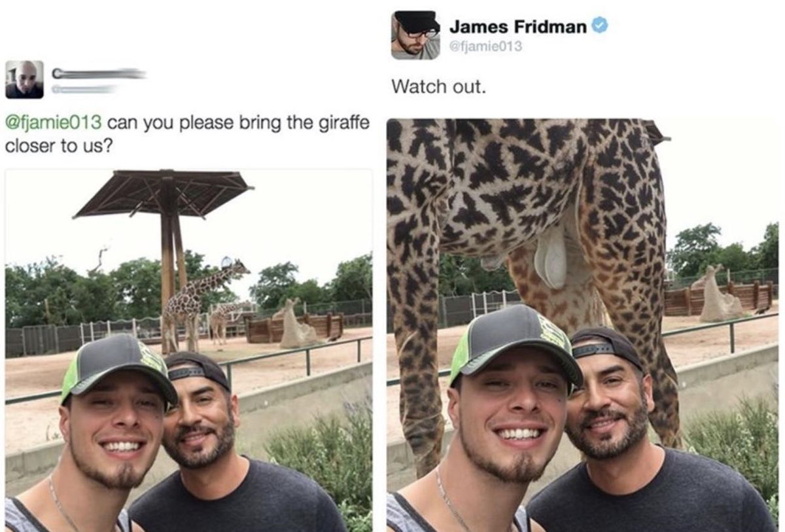Open the edited close-up giraffe photo
Image resolution: width=785 pixels, height=532 pixels.
coord(582,325)
